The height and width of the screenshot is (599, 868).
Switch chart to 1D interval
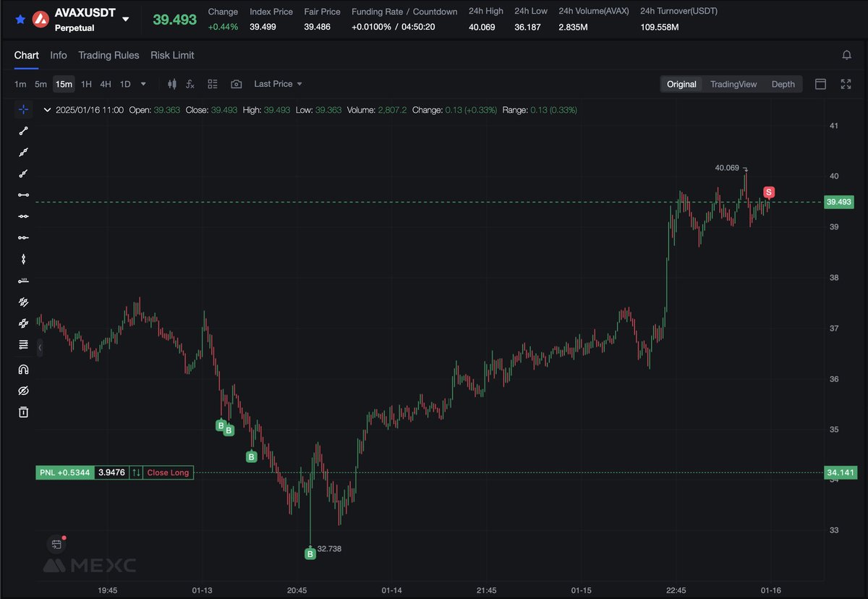pos(125,84)
